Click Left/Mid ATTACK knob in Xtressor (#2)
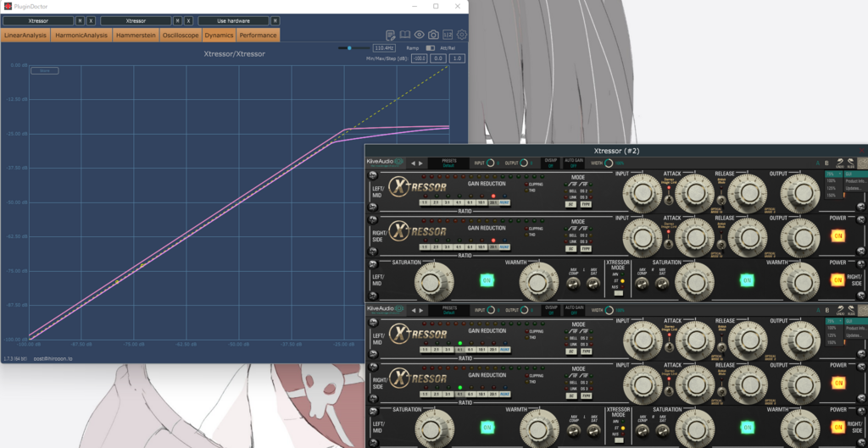 coord(695,192)
